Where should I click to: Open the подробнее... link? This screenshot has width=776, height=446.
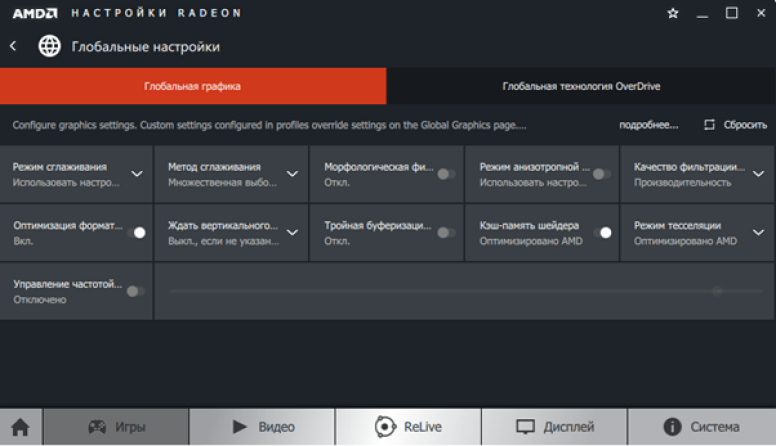pos(649,125)
